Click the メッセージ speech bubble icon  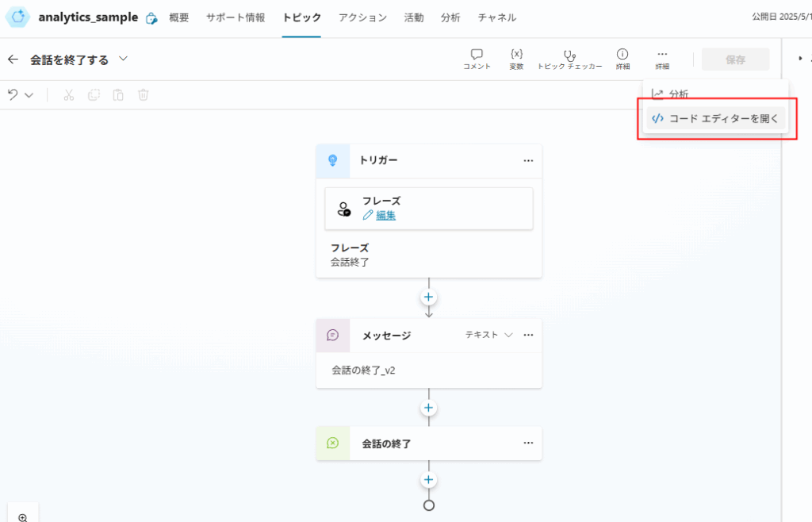click(x=333, y=336)
